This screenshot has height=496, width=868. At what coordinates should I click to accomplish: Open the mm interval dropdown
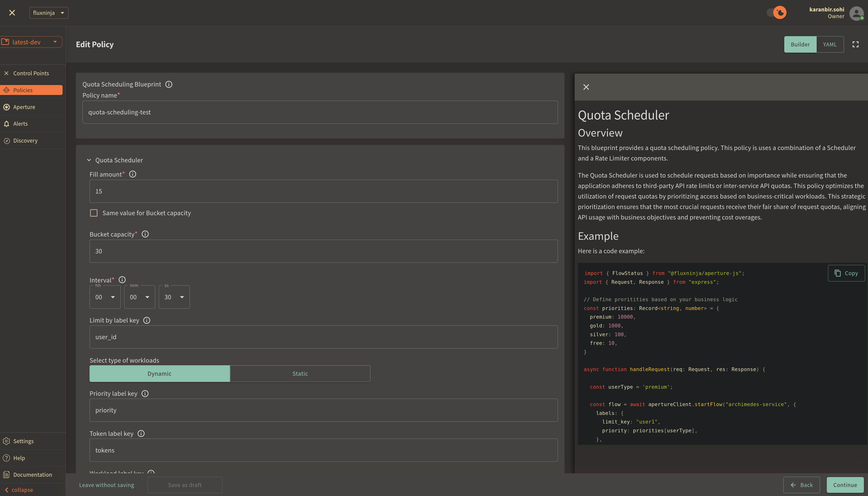coord(140,297)
